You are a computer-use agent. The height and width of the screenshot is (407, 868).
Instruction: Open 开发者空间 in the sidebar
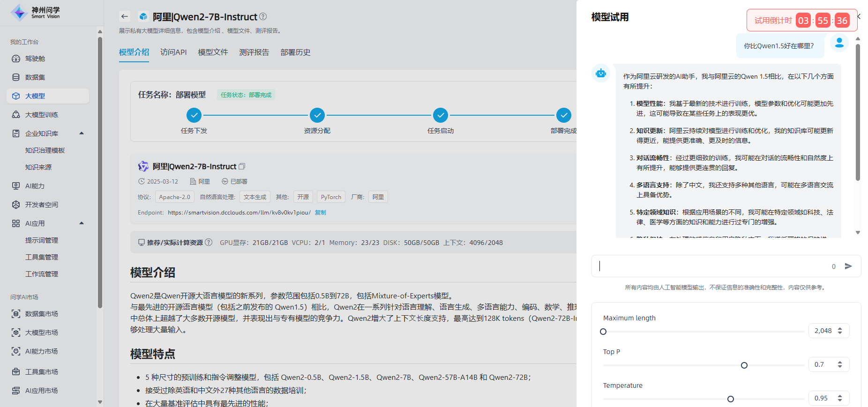pos(41,205)
